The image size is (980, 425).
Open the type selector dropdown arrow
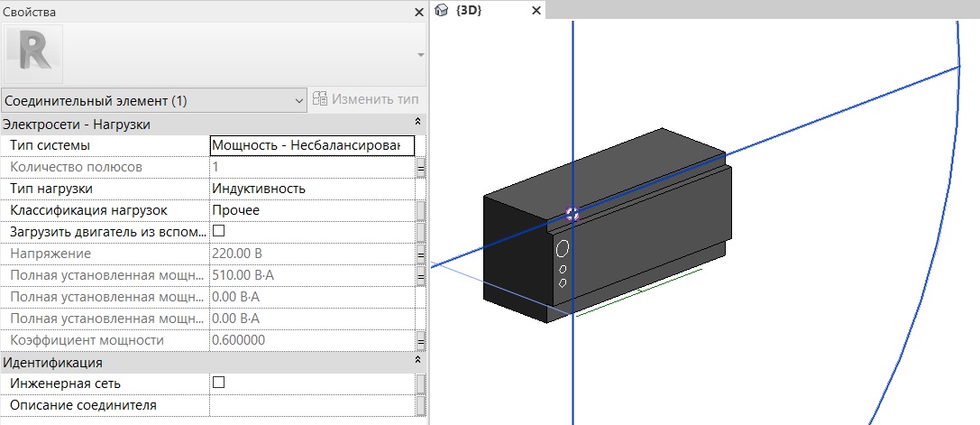point(420,55)
